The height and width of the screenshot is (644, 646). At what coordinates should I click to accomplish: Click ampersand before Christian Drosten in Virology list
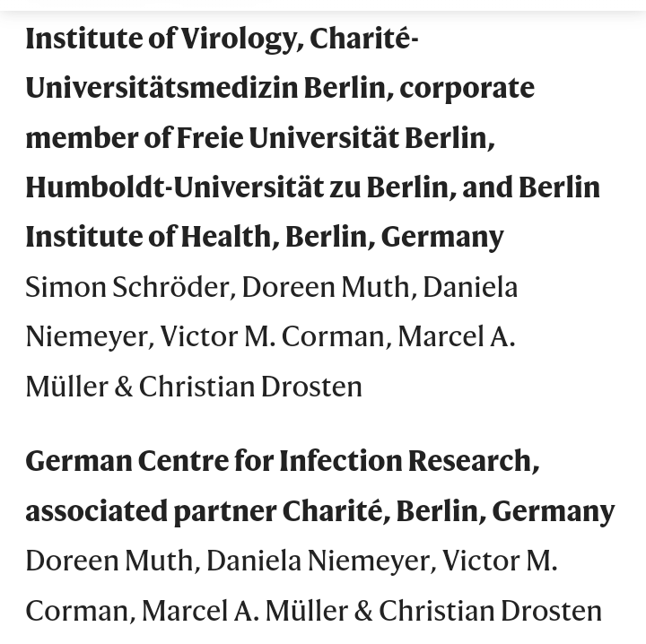(x=123, y=387)
